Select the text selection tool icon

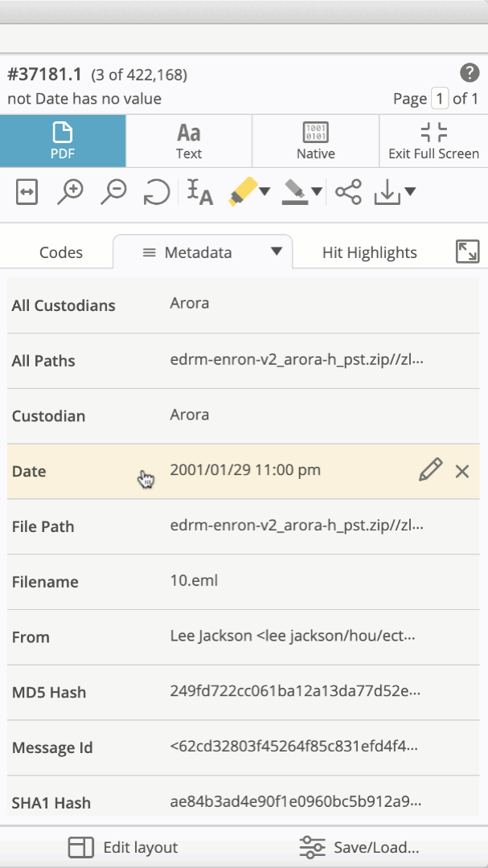[x=199, y=192]
